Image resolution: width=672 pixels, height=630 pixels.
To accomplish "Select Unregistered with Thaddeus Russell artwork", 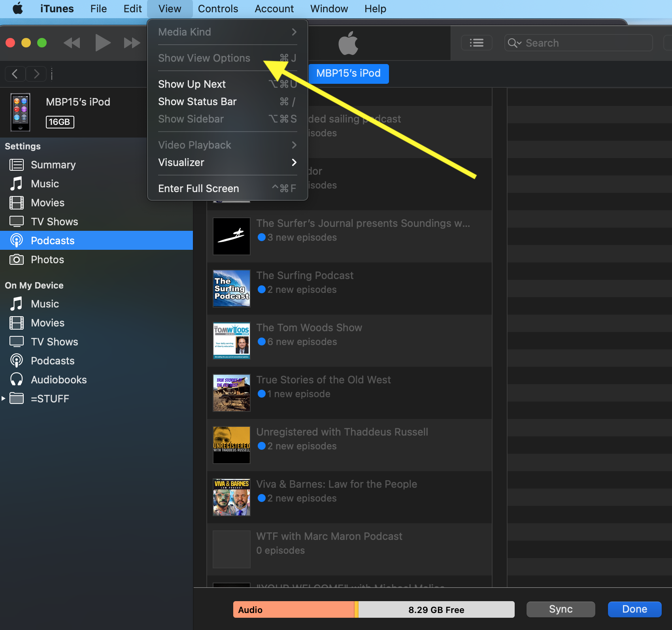I will (232, 445).
